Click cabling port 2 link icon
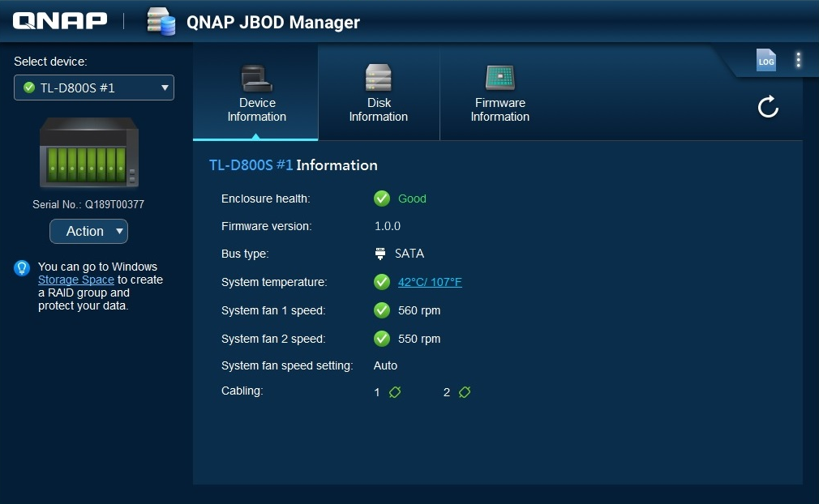This screenshot has width=819, height=504. [x=465, y=392]
